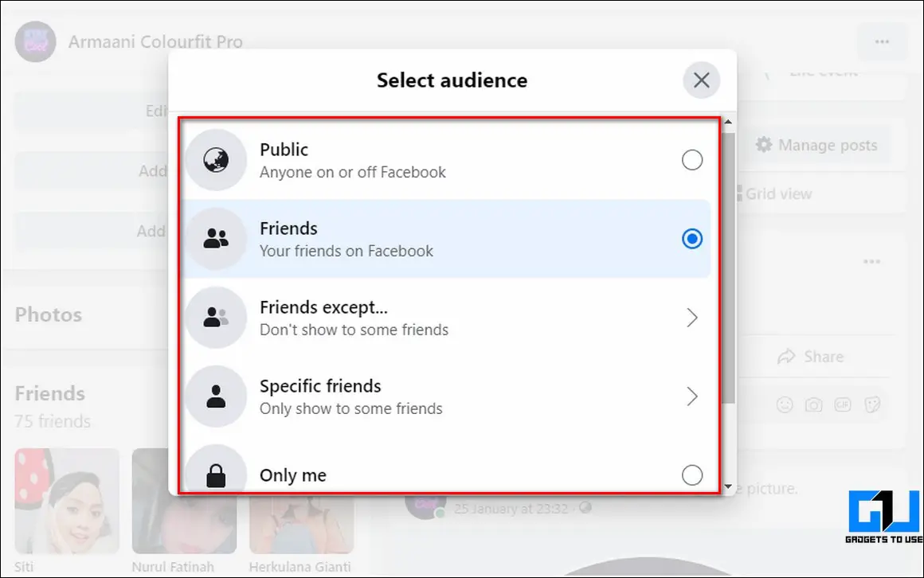
Task: Click the Friends except icon
Action: coord(217,318)
